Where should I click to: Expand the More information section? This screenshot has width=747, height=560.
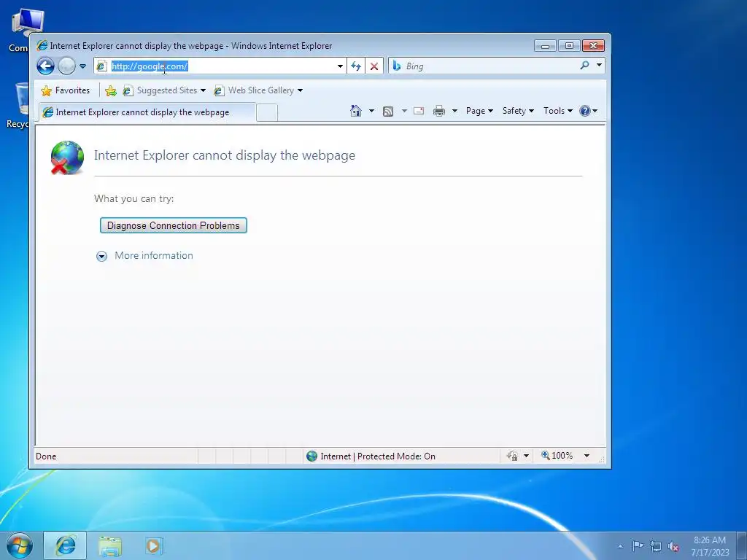pyautogui.click(x=145, y=256)
